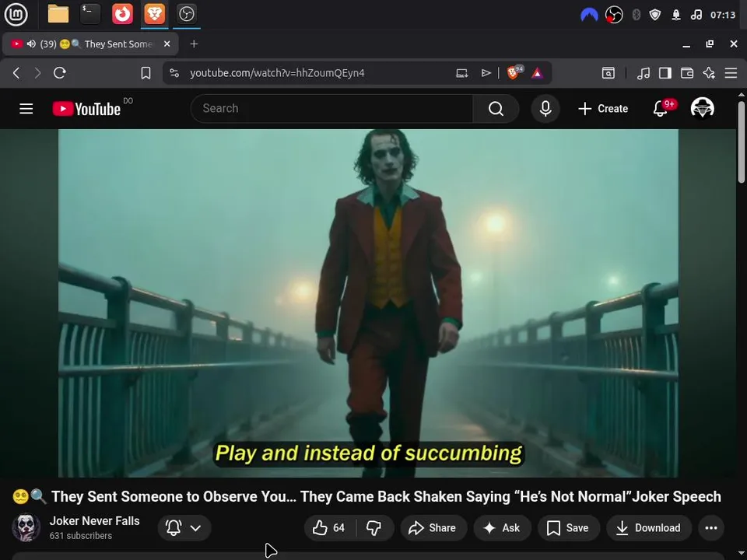This screenshot has width=747, height=560.
Task: Click the video player to pause
Action: pos(368,303)
